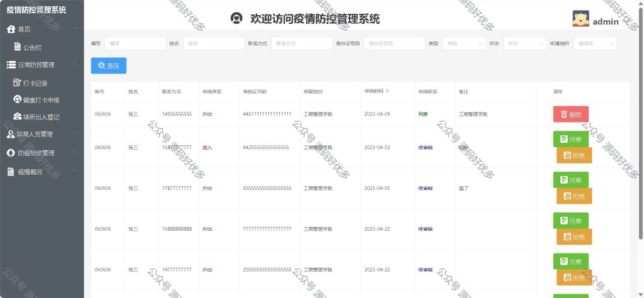Approve the 2023-04-03 application
The height and width of the screenshot is (298, 644).
pyautogui.click(x=570, y=180)
